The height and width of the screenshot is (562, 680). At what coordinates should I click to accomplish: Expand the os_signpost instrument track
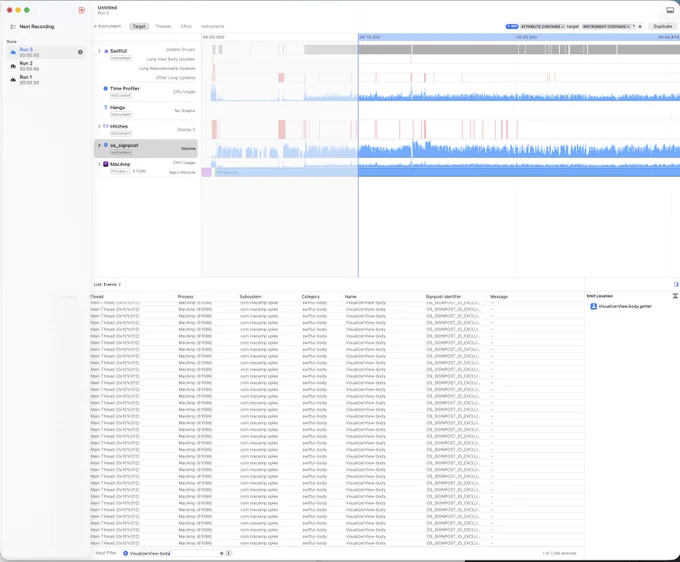(x=99, y=145)
